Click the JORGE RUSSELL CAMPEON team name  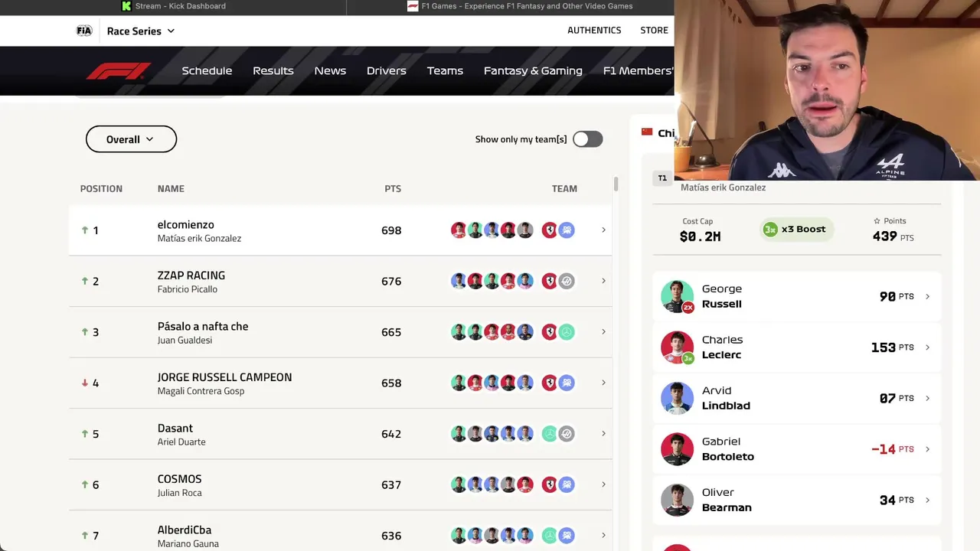[x=224, y=377]
